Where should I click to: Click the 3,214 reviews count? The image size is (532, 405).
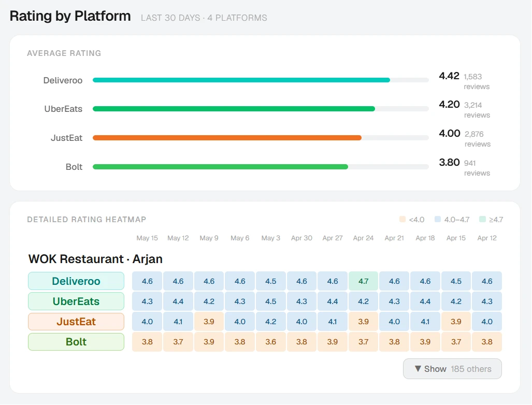tap(477, 110)
